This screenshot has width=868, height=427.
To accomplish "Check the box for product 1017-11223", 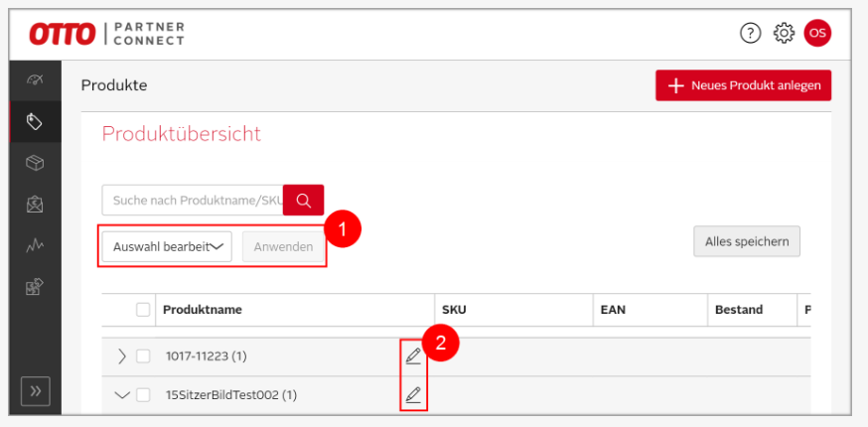I will click(143, 356).
